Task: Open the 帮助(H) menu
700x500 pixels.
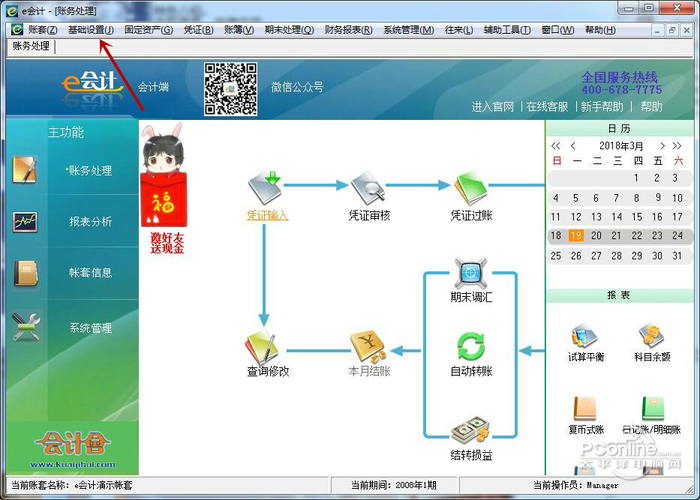Action: [600, 30]
